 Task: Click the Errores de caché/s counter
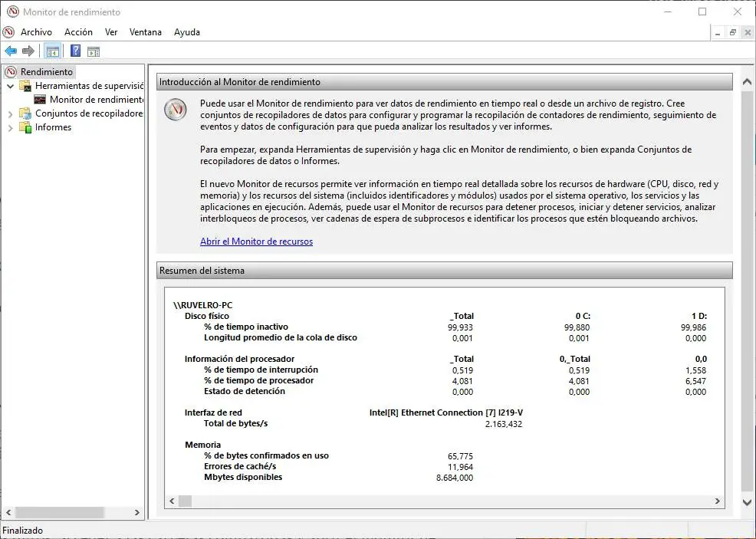[240, 466]
